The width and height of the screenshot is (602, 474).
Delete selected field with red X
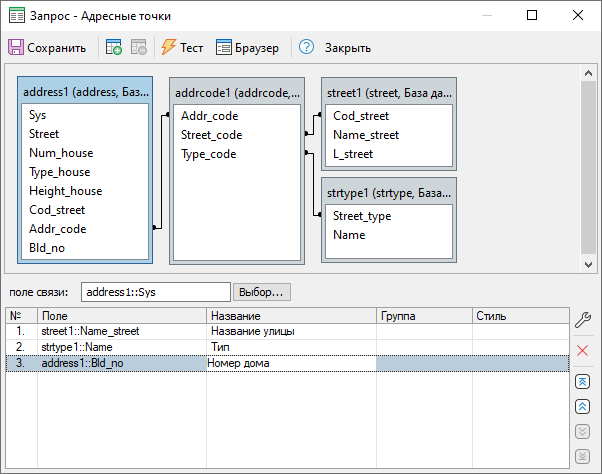pos(583,351)
